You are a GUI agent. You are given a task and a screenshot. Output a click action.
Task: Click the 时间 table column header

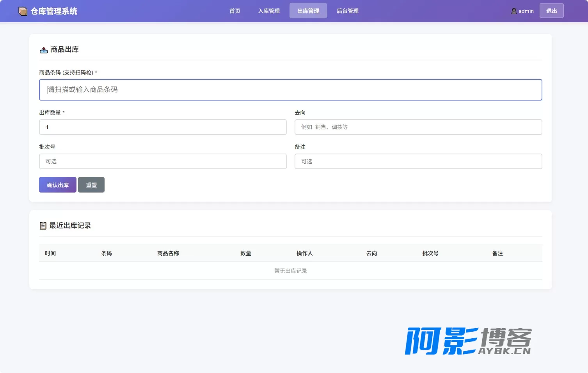(50, 253)
